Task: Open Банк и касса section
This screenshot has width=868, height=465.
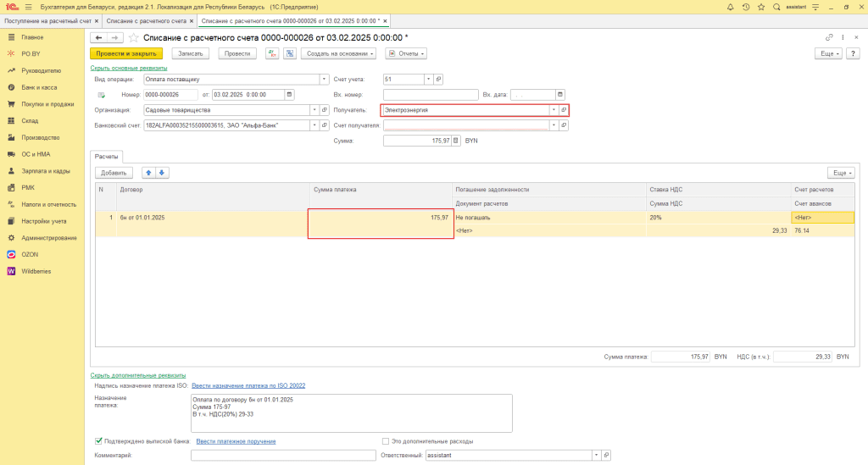Action: coord(39,87)
